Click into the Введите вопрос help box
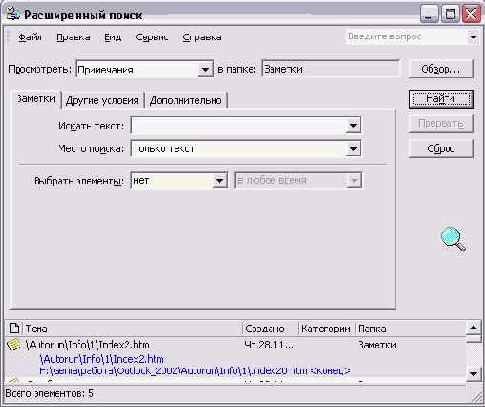 point(406,37)
